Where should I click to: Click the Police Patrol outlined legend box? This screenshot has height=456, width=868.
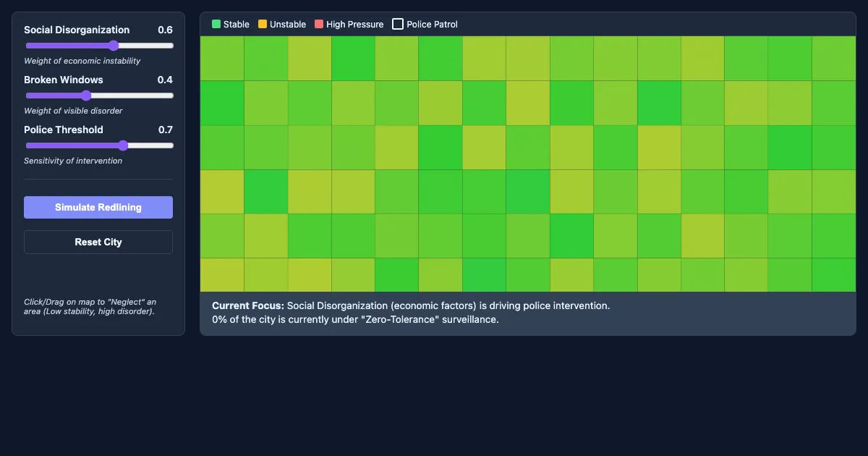coord(398,24)
